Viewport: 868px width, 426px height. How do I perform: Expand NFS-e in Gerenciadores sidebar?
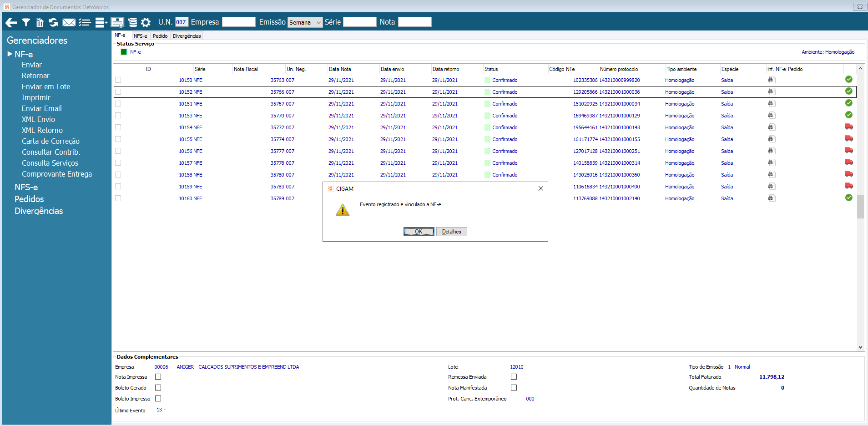[x=26, y=187]
